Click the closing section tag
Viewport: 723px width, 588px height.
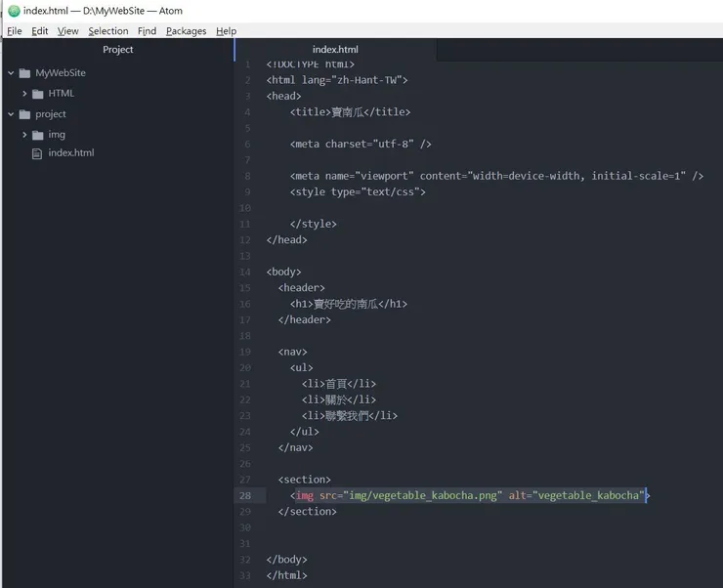coord(307,512)
